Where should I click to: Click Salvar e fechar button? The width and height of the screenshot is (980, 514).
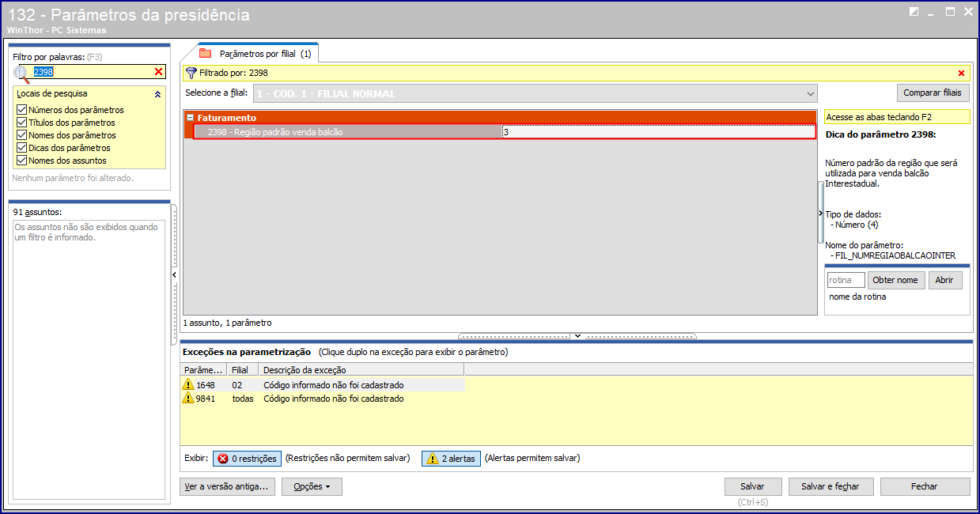[830, 486]
